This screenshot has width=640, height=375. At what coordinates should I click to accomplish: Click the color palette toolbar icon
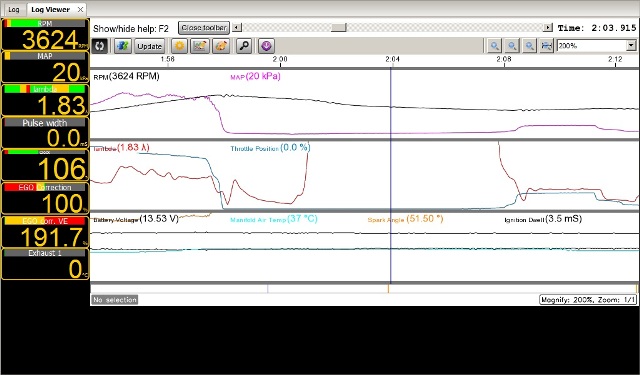point(221,46)
